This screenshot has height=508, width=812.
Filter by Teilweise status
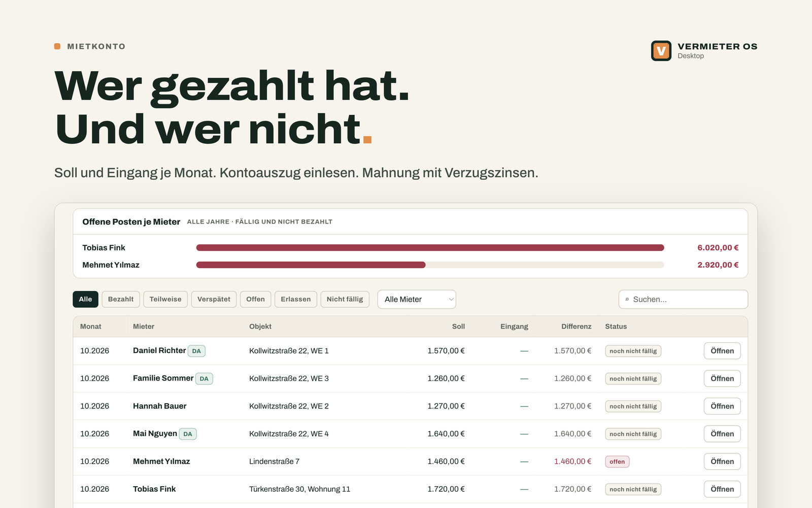(x=165, y=299)
